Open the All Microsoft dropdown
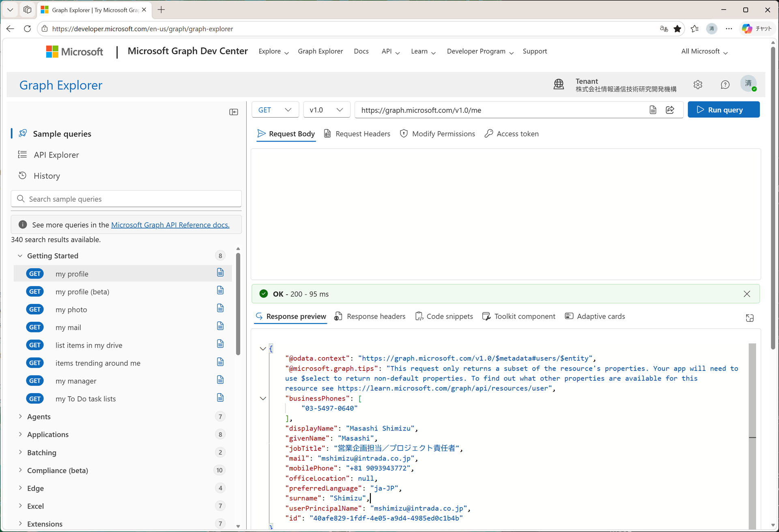Screen dimensions: 779x532 [x=704, y=52]
